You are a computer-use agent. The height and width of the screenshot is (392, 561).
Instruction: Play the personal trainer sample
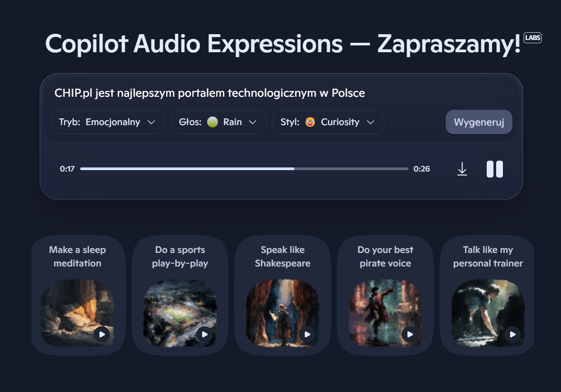pyautogui.click(x=512, y=334)
